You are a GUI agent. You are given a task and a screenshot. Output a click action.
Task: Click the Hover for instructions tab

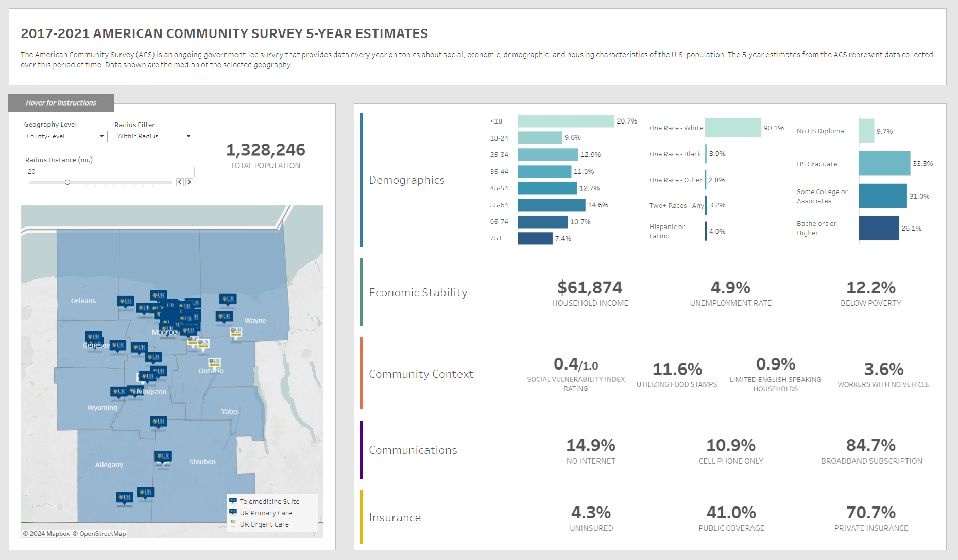[x=61, y=103]
